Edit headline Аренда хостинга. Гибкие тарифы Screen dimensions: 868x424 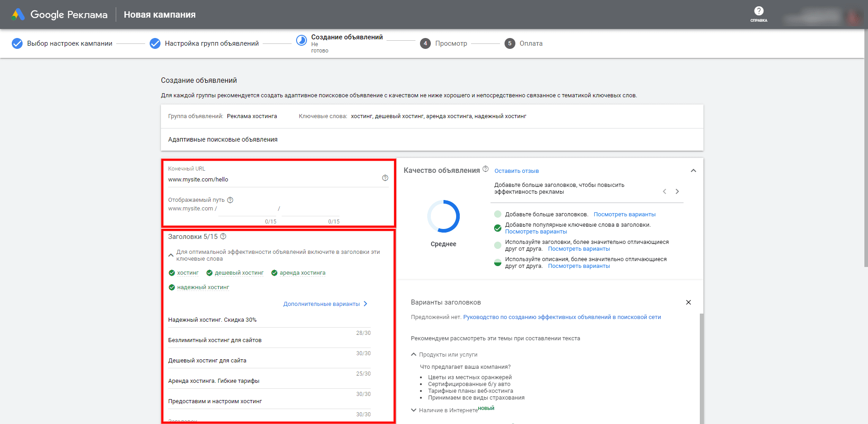(269, 381)
